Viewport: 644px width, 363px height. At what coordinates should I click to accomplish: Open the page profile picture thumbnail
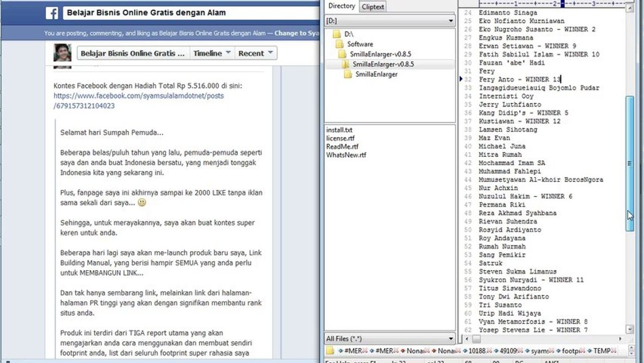[62, 53]
